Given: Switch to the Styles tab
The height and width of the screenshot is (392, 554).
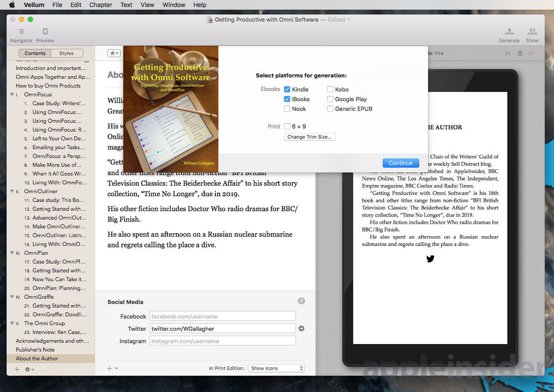Looking at the screenshot, I should (x=66, y=53).
